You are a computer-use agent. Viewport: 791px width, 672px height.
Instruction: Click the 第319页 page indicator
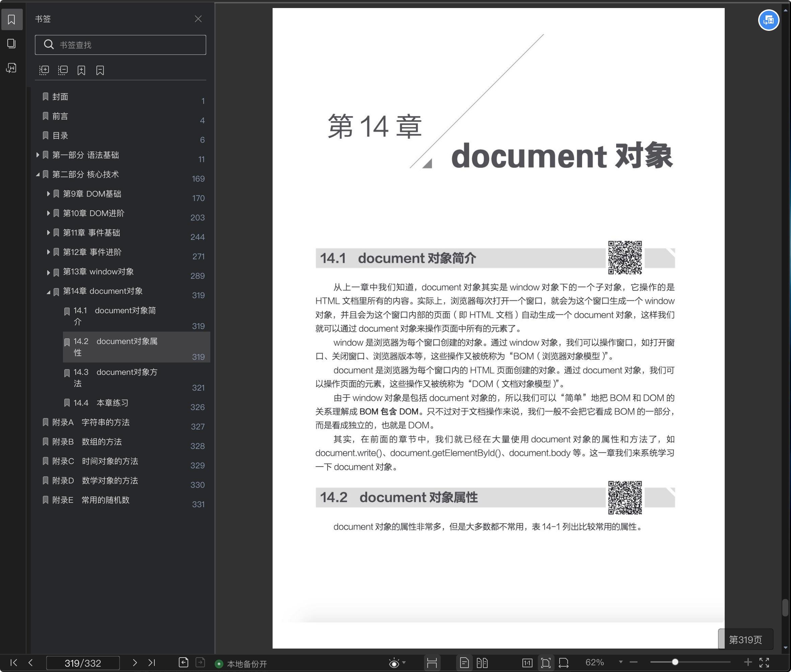coord(746,640)
